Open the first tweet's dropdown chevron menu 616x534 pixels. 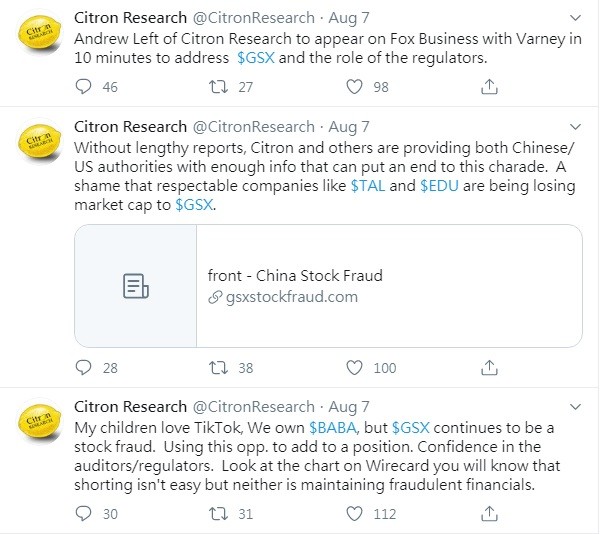tap(575, 18)
